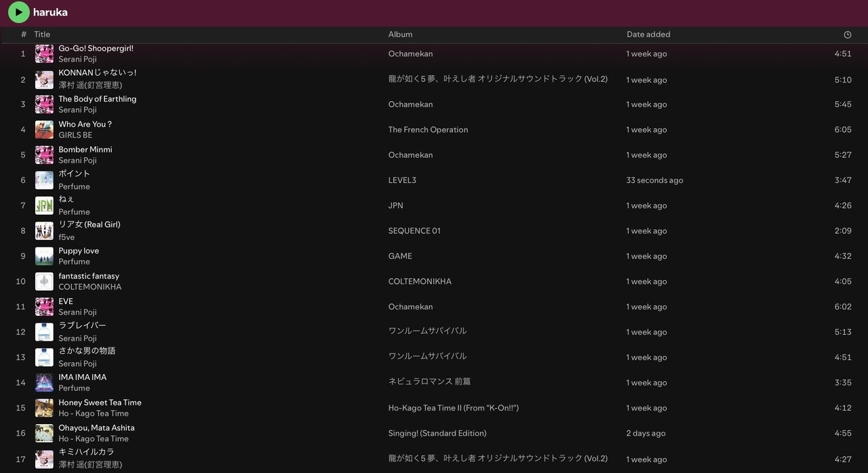Click the # column header

tap(24, 35)
